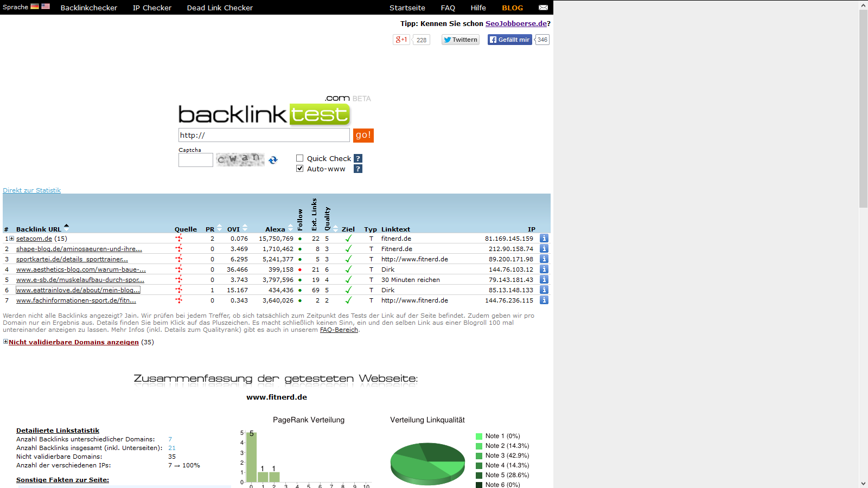Image resolution: width=868 pixels, height=488 pixels.
Task: Open the FAQ-Bereich link
Action: coord(339,330)
